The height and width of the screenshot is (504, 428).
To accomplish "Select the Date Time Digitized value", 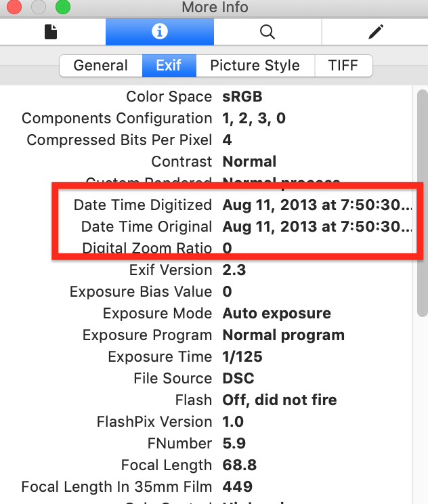I will click(317, 205).
